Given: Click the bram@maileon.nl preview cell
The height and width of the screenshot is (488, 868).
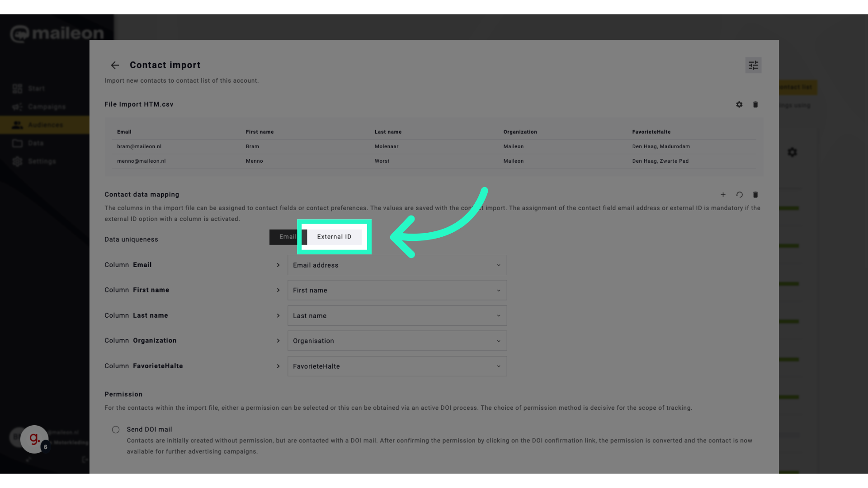Looking at the screenshot, I should (x=139, y=146).
